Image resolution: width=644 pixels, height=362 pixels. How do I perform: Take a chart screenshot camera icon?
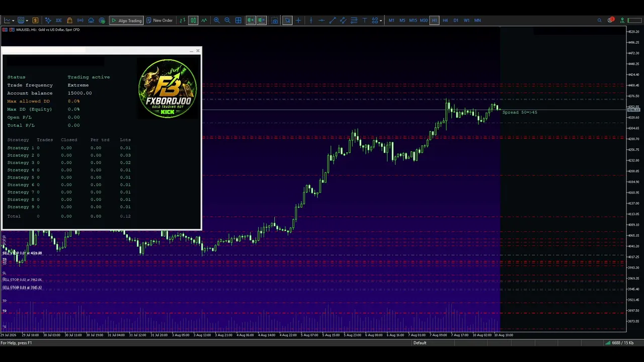tap(275, 20)
